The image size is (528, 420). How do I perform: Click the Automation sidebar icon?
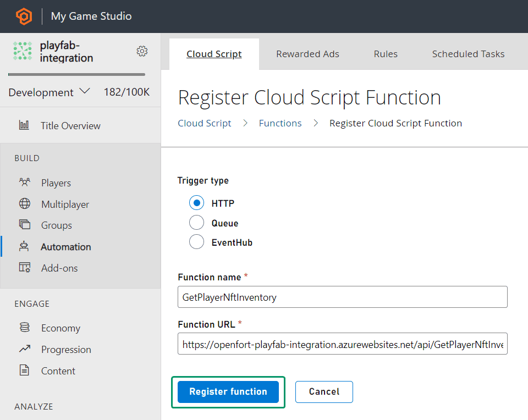(25, 246)
